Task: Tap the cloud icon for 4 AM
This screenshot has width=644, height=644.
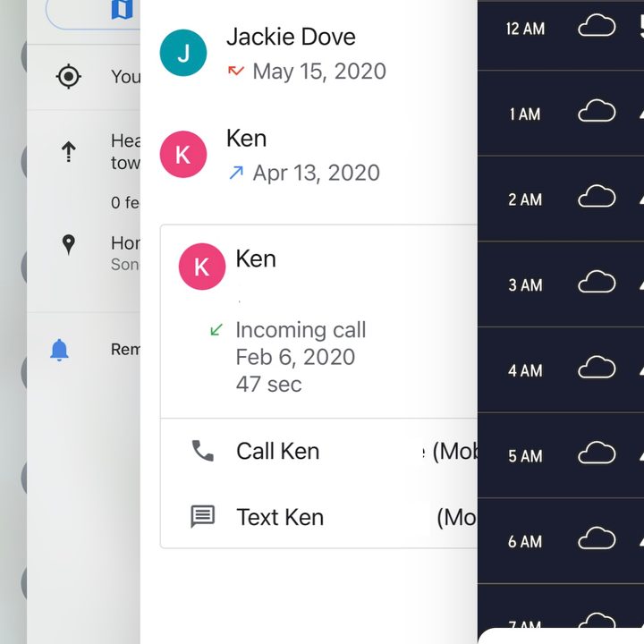Action: pyautogui.click(x=597, y=368)
